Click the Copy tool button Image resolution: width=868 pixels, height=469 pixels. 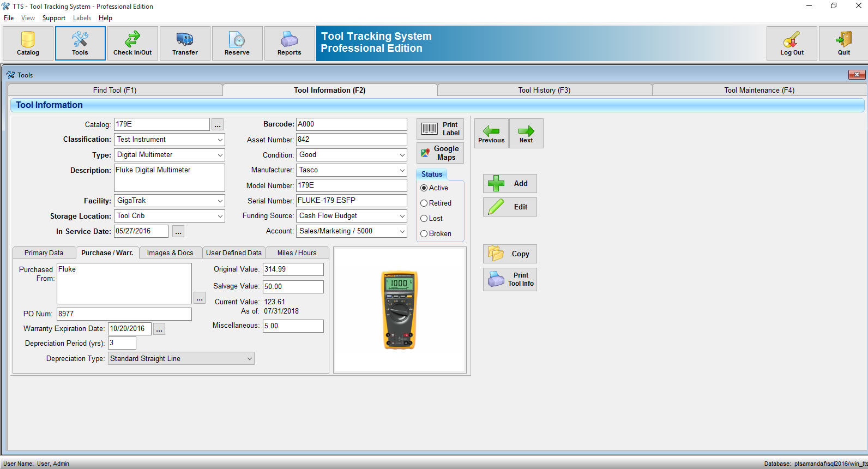coord(510,254)
